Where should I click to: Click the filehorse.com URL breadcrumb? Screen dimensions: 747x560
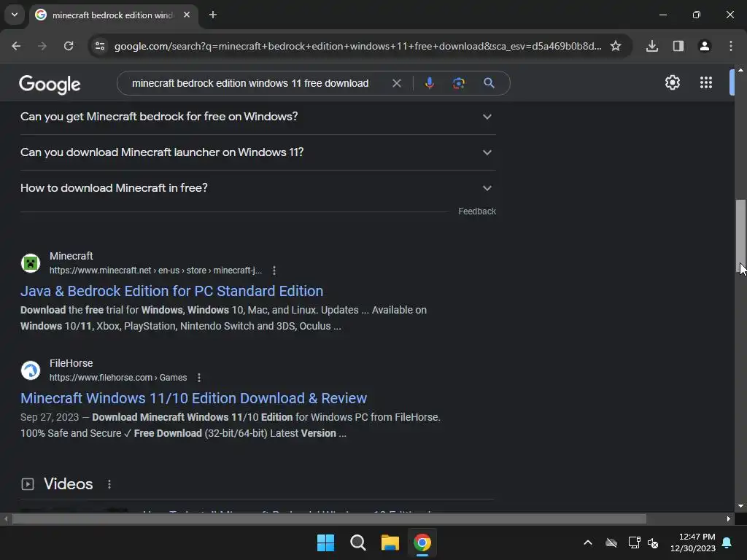coord(118,378)
